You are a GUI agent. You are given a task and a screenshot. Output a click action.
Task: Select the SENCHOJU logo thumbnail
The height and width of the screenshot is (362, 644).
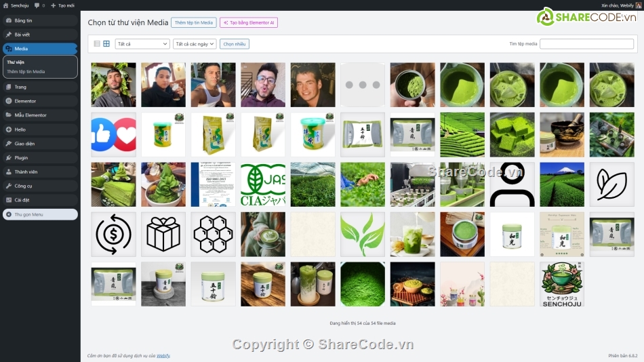pos(562,284)
